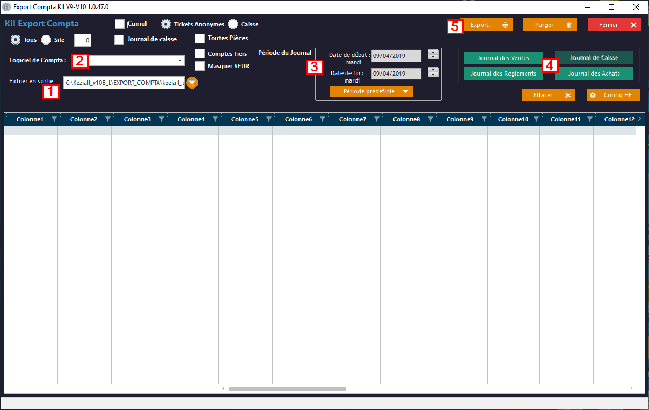Screen dimensions: 649x410
Task: Enable the Cumul checkbox
Action: [121, 24]
